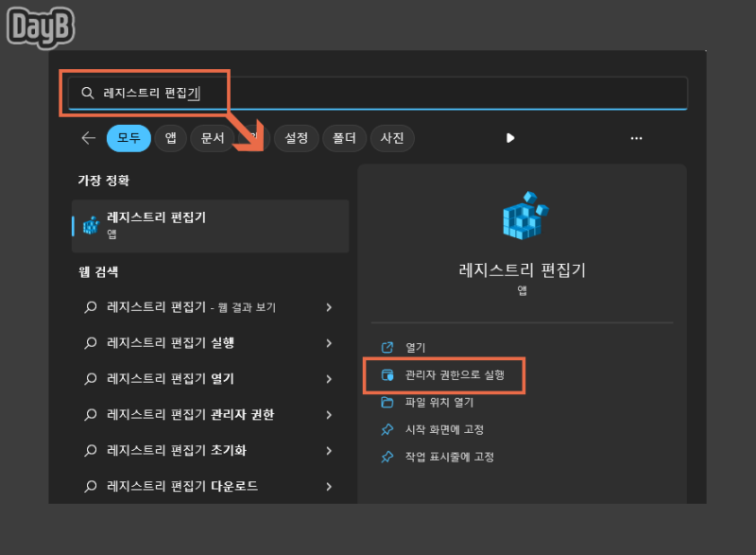
Task: Click the pin icon for 작업 표시줄에 고정
Action: 387,457
